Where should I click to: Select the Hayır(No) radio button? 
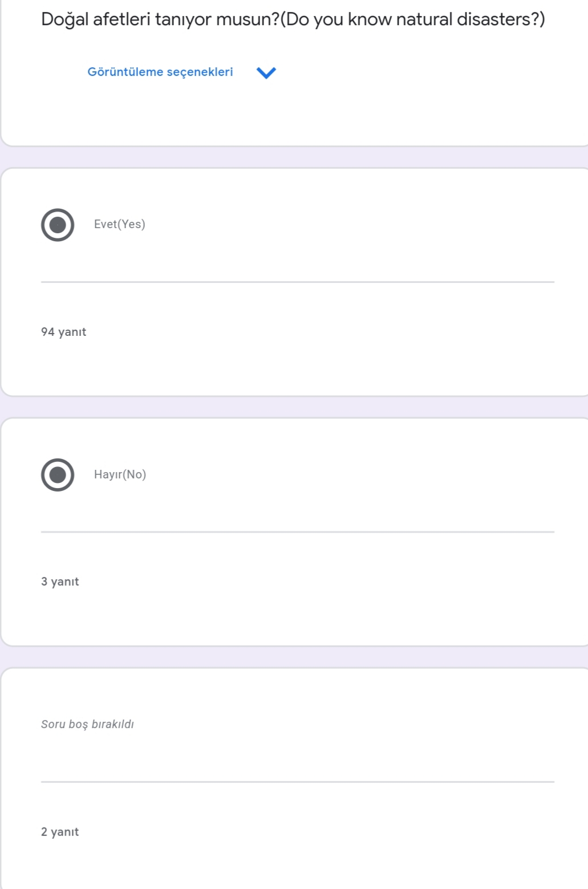tap(58, 474)
